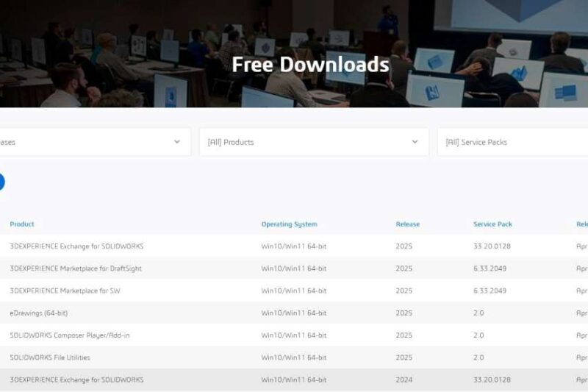588x392 pixels.
Task: Click the Service Pack column header
Action: point(492,224)
